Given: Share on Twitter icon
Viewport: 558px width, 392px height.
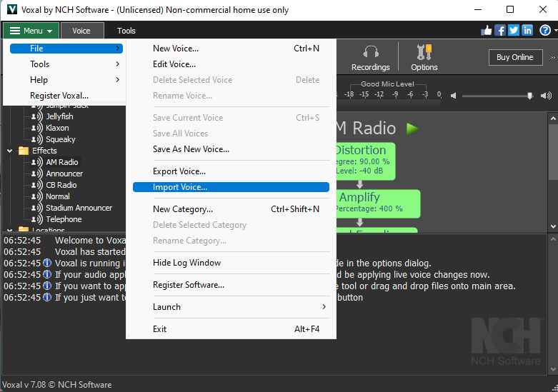Looking at the screenshot, I should (x=514, y=31).
